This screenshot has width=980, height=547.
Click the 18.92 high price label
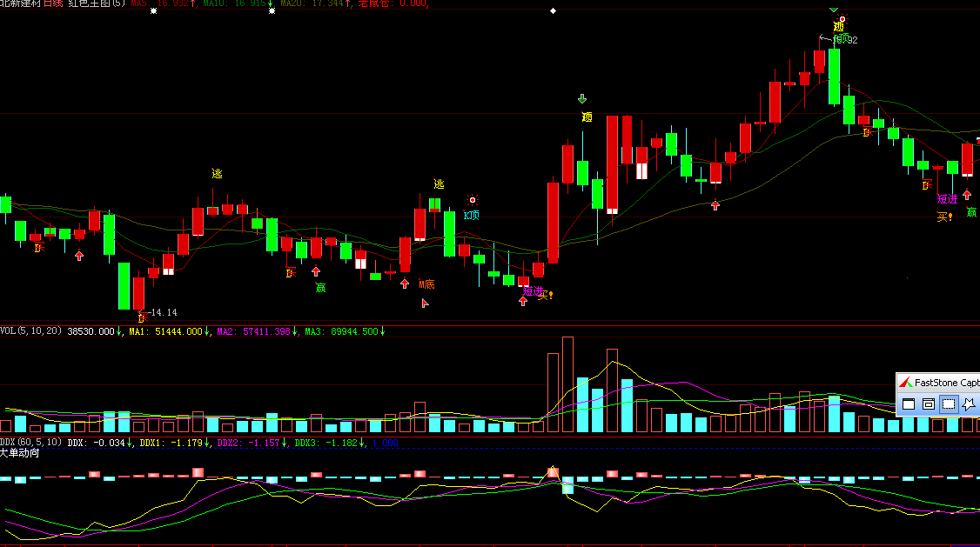tap(846, 40)
